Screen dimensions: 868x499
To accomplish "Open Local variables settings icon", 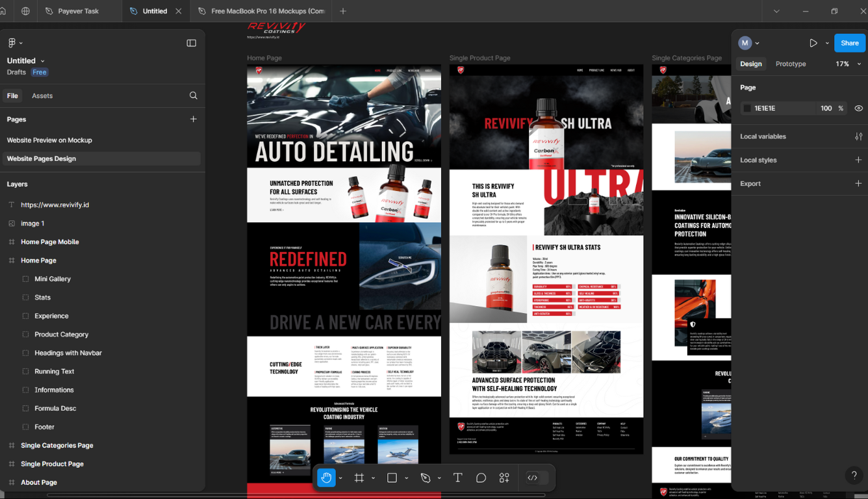I will pos(858,136).
